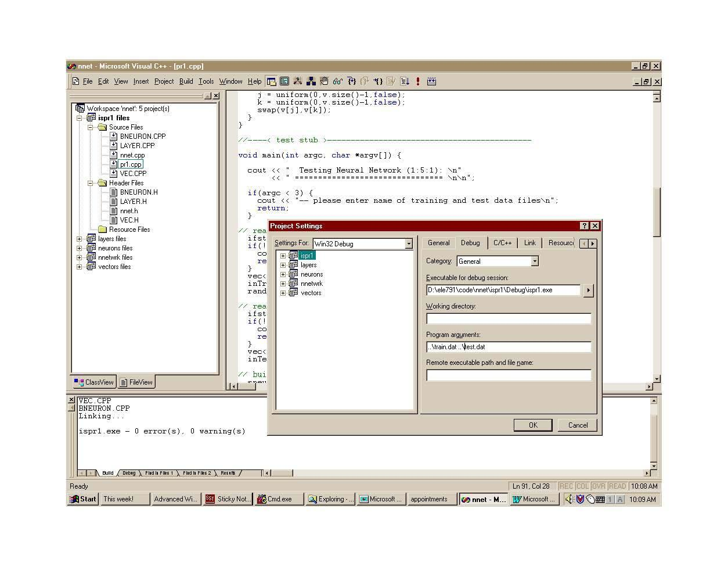Viewport: 728px width, 563px height.
Task: Click the Output window toolbar icon
Action: (284, 81)
